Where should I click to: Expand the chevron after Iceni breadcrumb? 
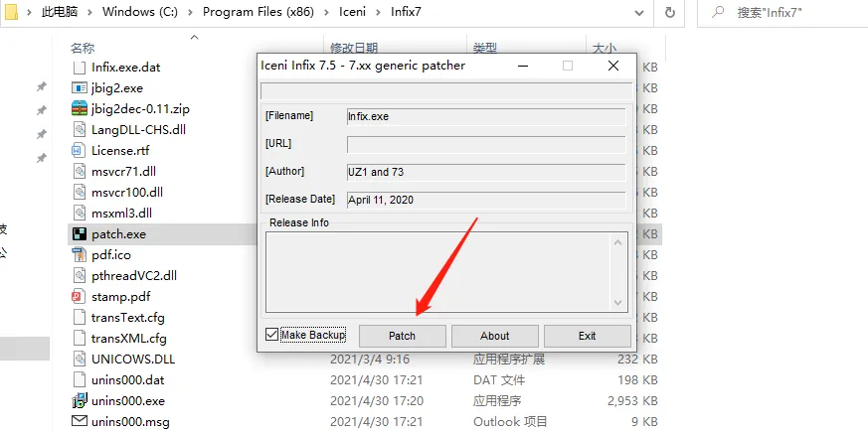(x=378, y=12)
